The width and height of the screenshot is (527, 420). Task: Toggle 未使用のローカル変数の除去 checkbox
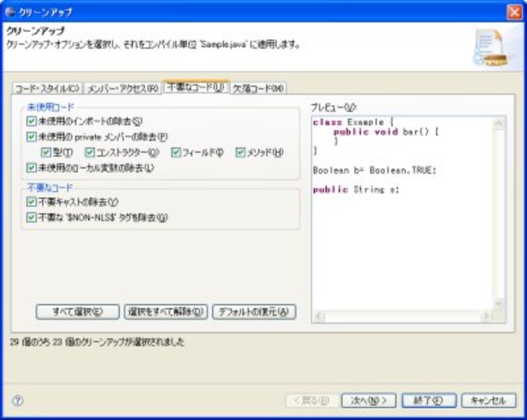31,167
